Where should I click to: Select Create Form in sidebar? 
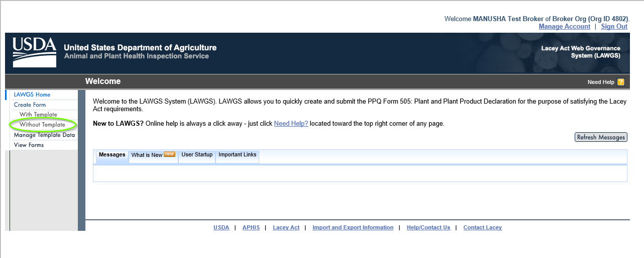pyautogui.click(x=30, y=105)
